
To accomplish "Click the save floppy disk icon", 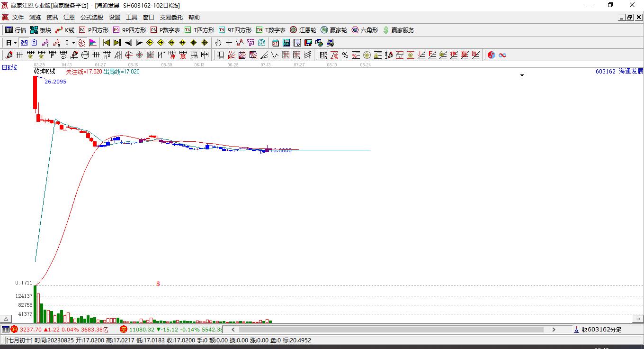I will coord(308,43).
